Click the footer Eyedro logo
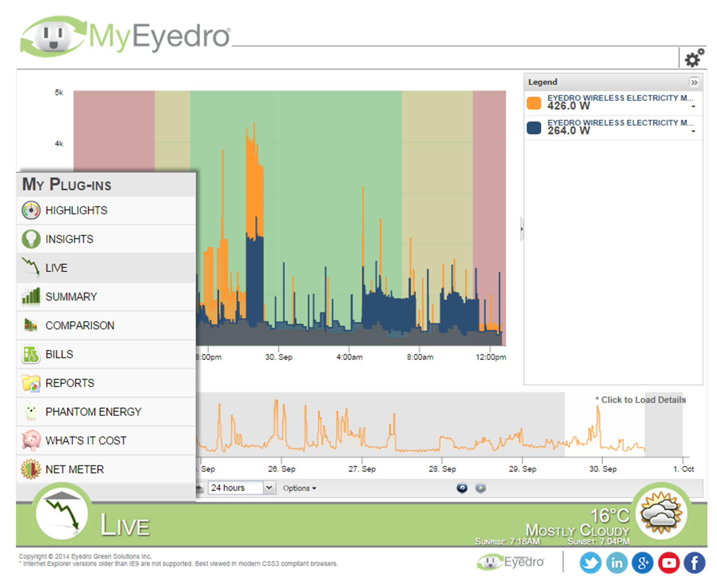The image size is (717, 588). coord(510,562)
